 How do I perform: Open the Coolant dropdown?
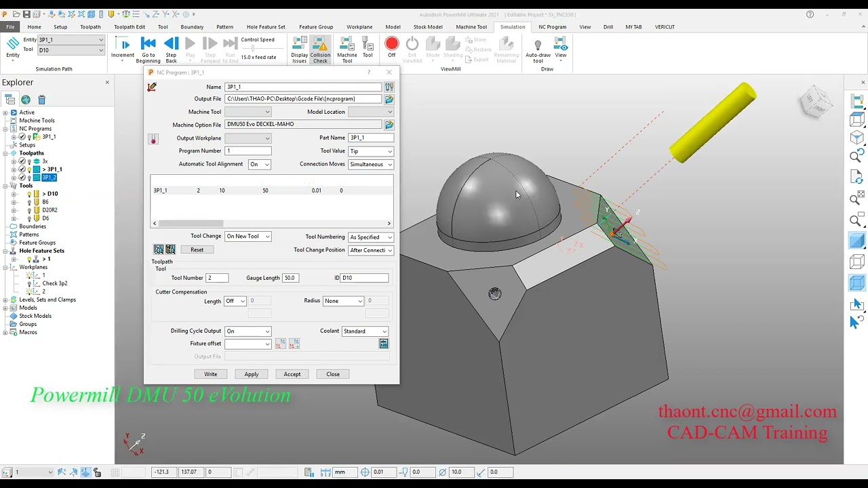point(365,331)
